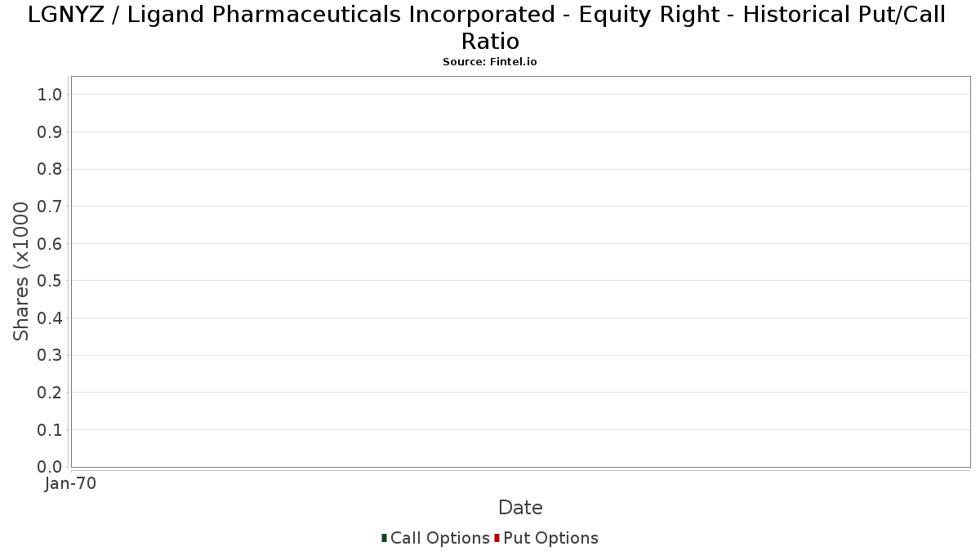Click the green Call Options legend swatch

[384, 538]
